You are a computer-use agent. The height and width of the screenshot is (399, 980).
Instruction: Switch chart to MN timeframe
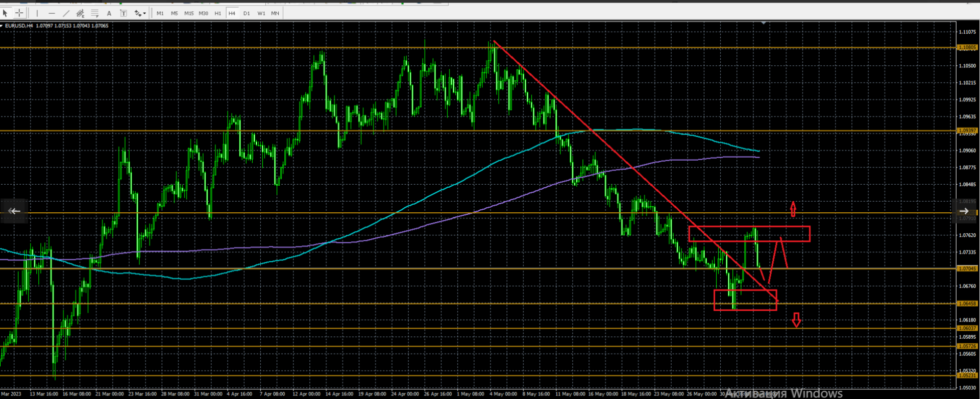(x=275, y=13)
